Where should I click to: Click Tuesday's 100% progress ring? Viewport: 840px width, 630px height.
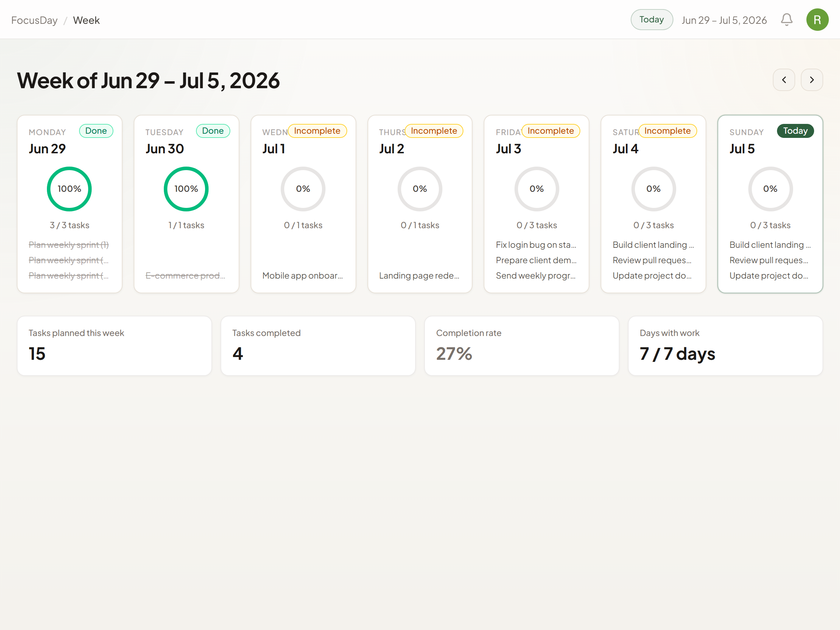click(186, 189)
